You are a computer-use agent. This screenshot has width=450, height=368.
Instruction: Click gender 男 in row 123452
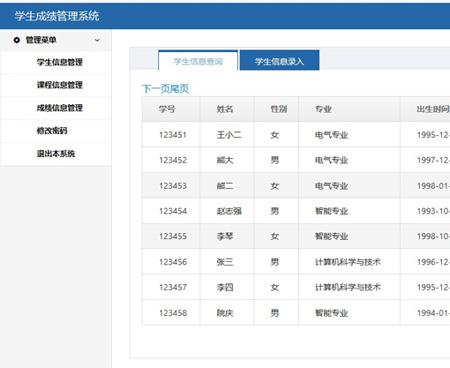275,160
